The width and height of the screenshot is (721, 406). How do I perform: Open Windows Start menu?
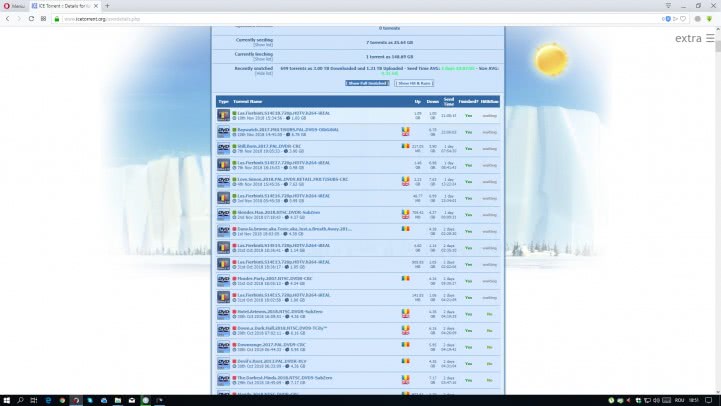(x=8, y=398)
